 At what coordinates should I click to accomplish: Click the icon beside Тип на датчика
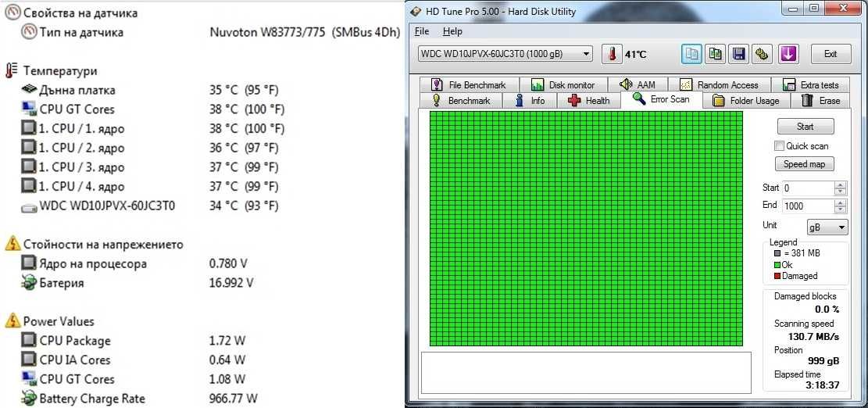click(x=29, y=31)
